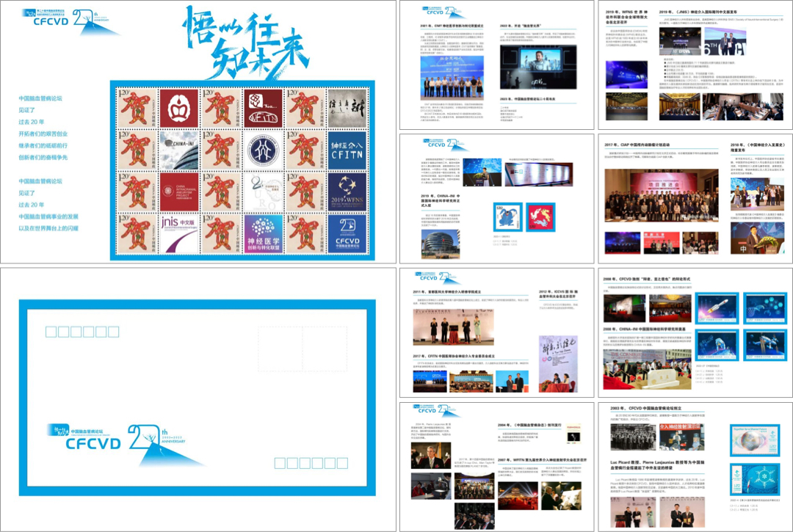Viewport: 793px width, 532px height.
Task: Click the envelope's upper-left postal code boxes
Action: pyautogui.click(x=82, y=332)
